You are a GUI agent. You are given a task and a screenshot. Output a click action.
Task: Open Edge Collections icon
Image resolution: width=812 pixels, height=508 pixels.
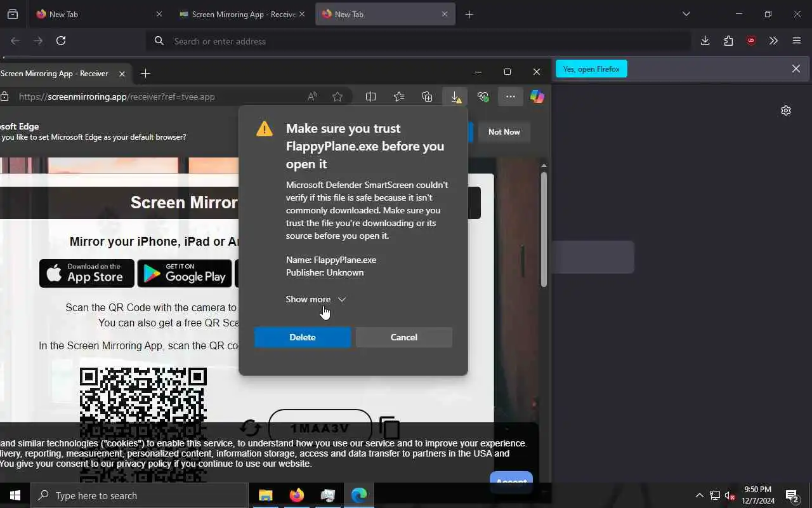(427, 97)
